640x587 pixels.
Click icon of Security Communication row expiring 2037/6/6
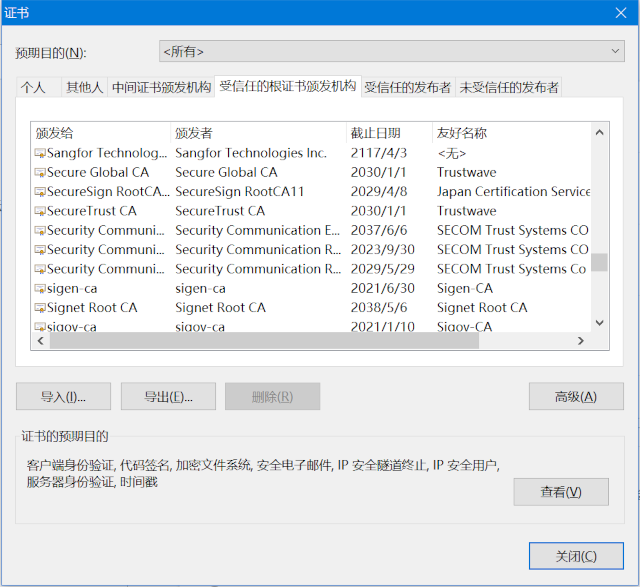[x=40, y=231]
